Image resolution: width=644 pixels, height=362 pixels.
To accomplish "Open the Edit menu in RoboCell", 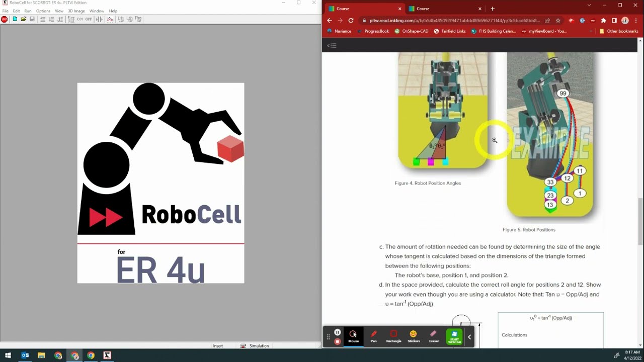I will pyautogui.click(x=17, y=11).
